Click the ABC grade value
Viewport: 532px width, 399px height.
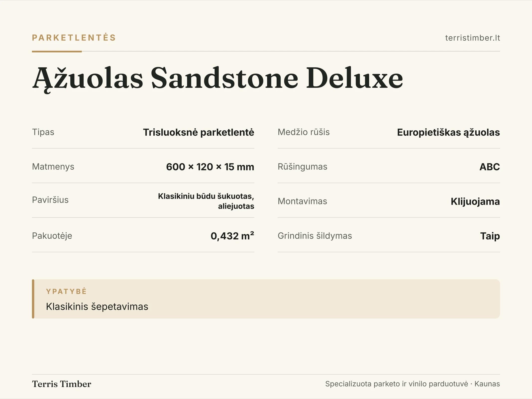(490, 167)
